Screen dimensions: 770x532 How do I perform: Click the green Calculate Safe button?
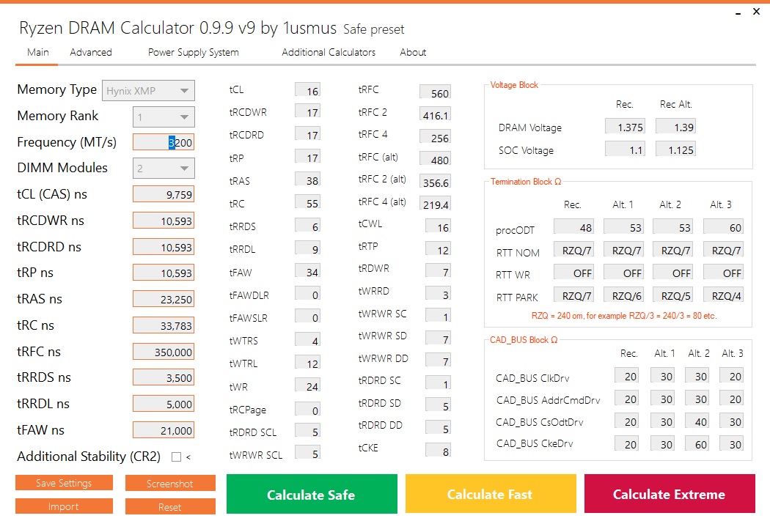(312, 494)
